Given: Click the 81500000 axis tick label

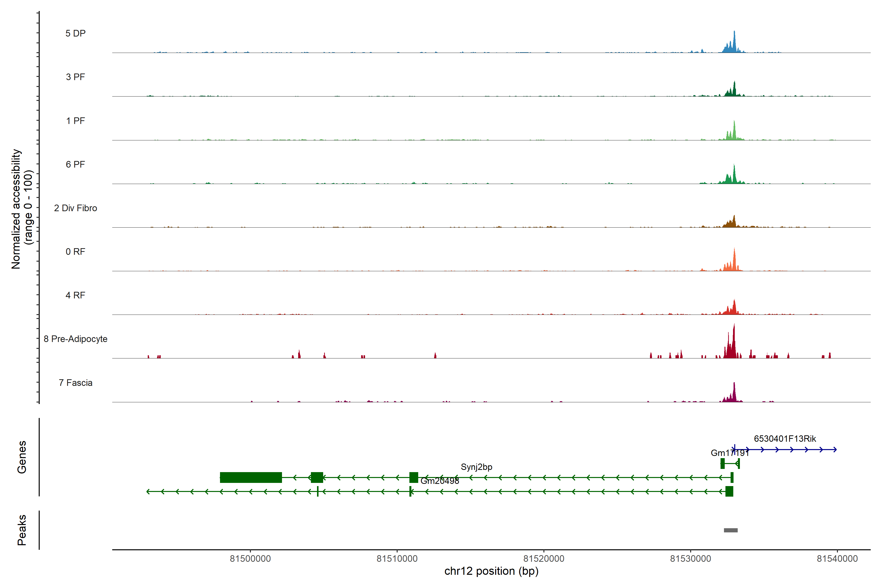Looking at the screenshot, I should click(x=250, y=559).
